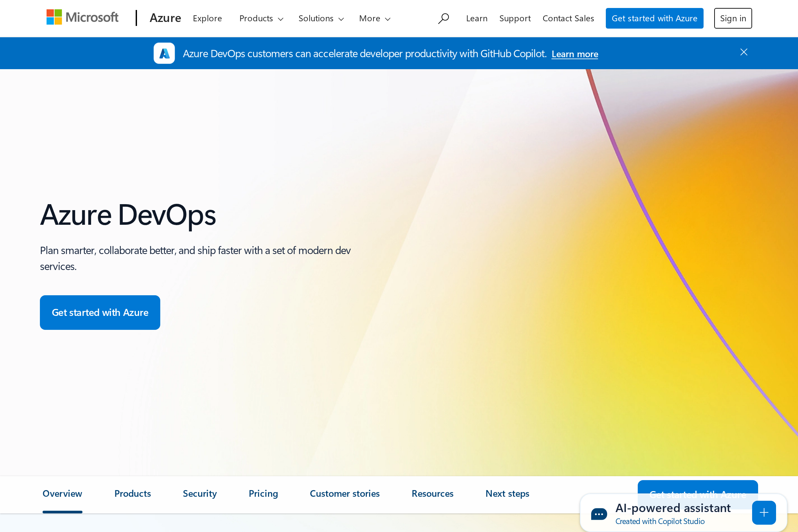
Task: Open the Learn menu item
Action: point(477,18)
